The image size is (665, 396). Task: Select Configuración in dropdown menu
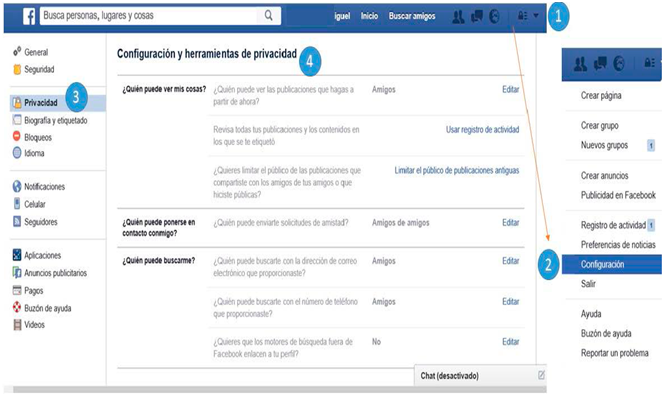point(612,264)
